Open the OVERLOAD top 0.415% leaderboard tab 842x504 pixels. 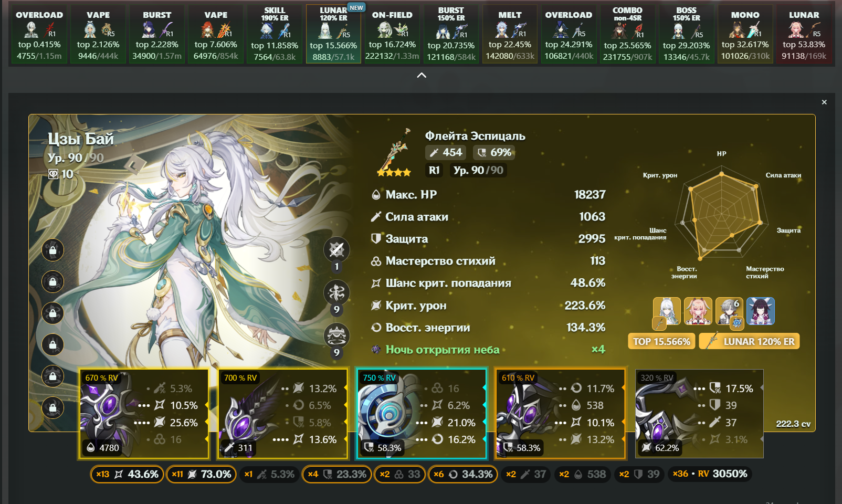39,34
